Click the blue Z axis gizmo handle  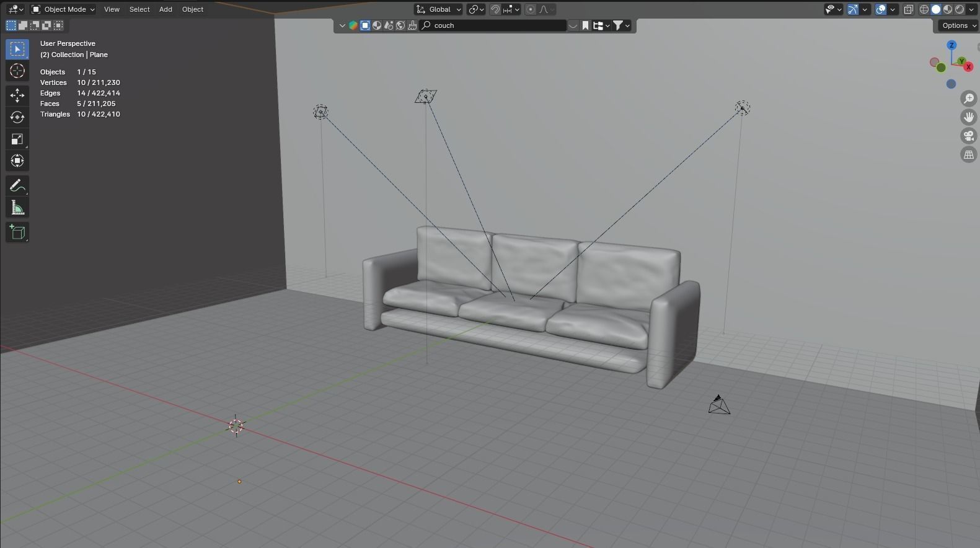(x=951, y=45)
